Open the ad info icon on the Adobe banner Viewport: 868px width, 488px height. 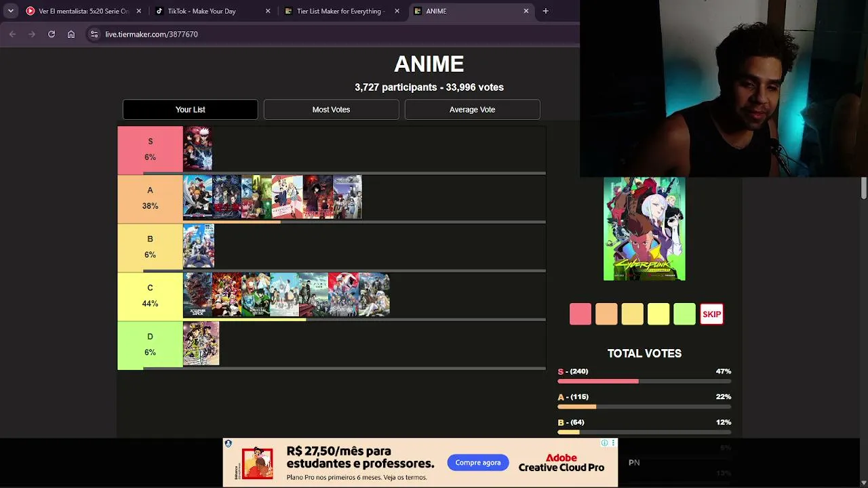(605, 443)
